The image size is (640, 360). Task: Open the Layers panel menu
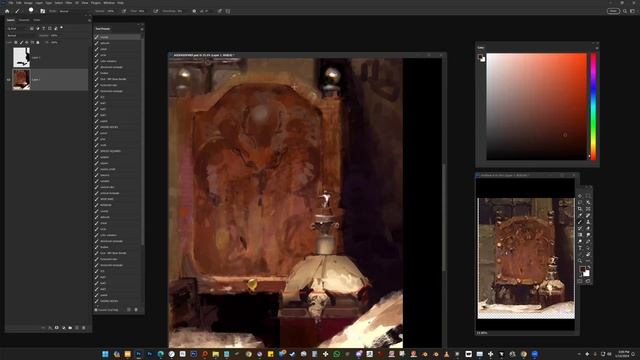point(89,20)
